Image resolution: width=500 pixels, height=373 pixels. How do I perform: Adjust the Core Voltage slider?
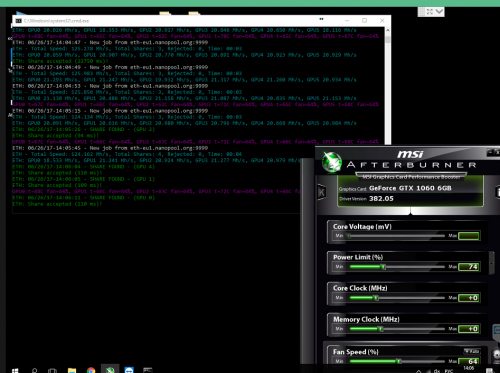[397, 236]
